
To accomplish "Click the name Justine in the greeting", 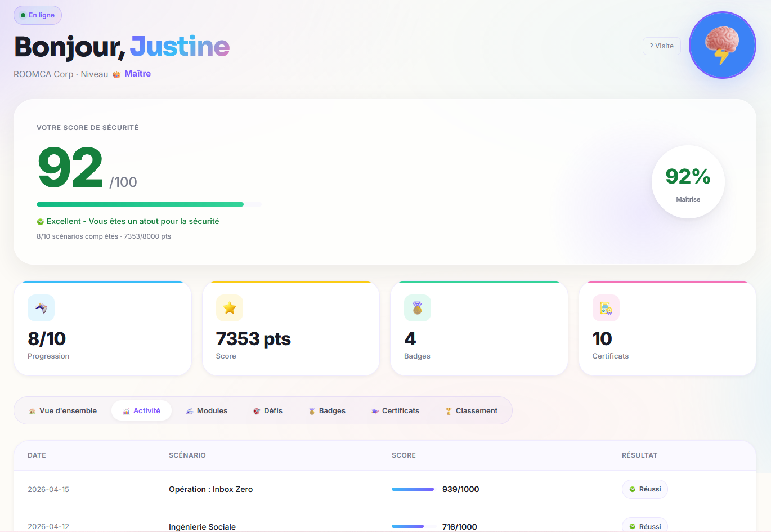I will [x=180, y=47].
